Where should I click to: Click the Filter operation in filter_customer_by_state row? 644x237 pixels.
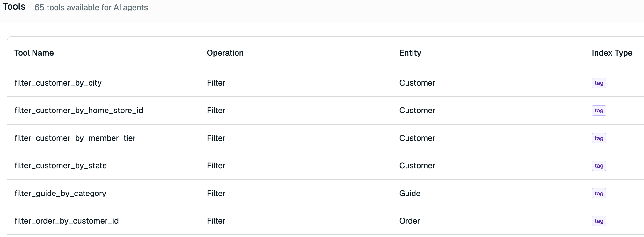[216, 166]
